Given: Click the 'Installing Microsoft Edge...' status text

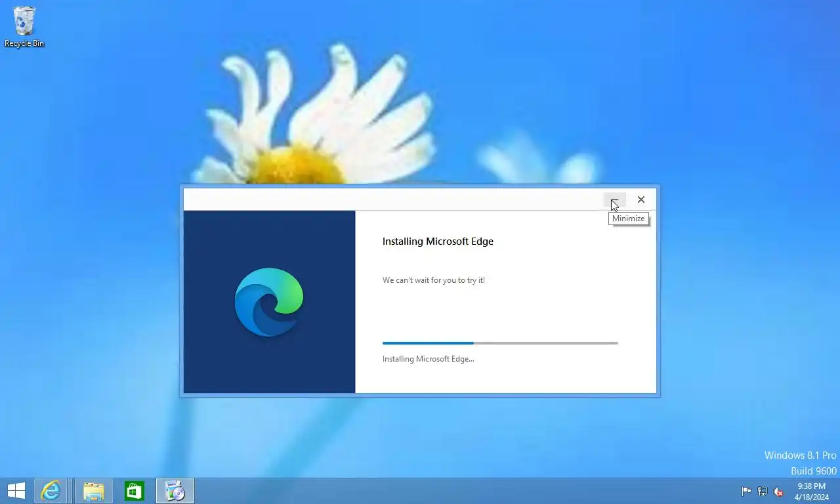Looking at the screenshot, I should 428,359.
